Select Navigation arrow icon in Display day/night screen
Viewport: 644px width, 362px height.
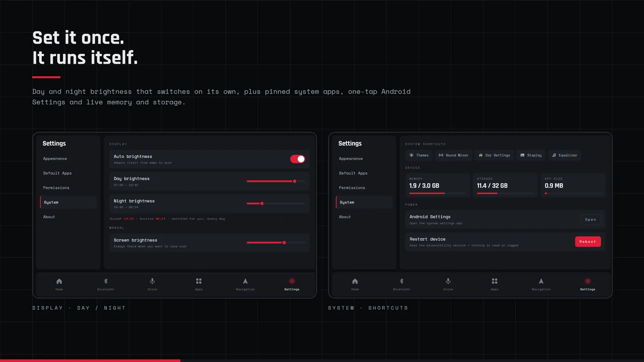coord(245,281)
